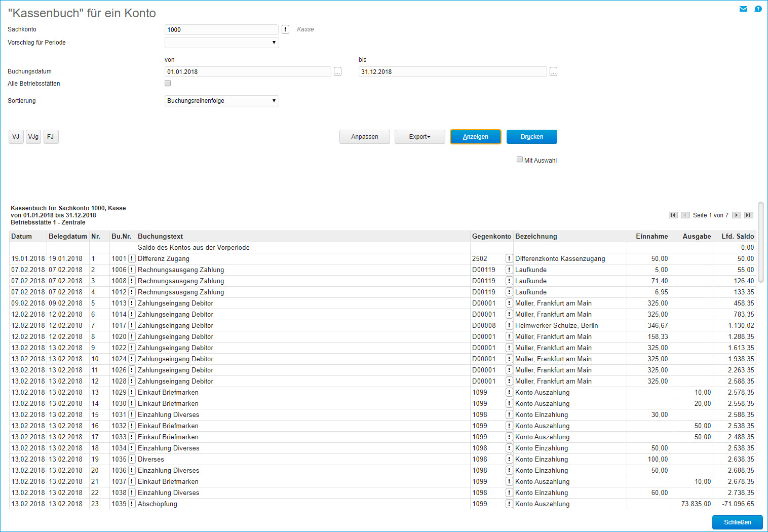Open date picker for the von date
This screenshot has width=768, height=532.
pos(337,72)
